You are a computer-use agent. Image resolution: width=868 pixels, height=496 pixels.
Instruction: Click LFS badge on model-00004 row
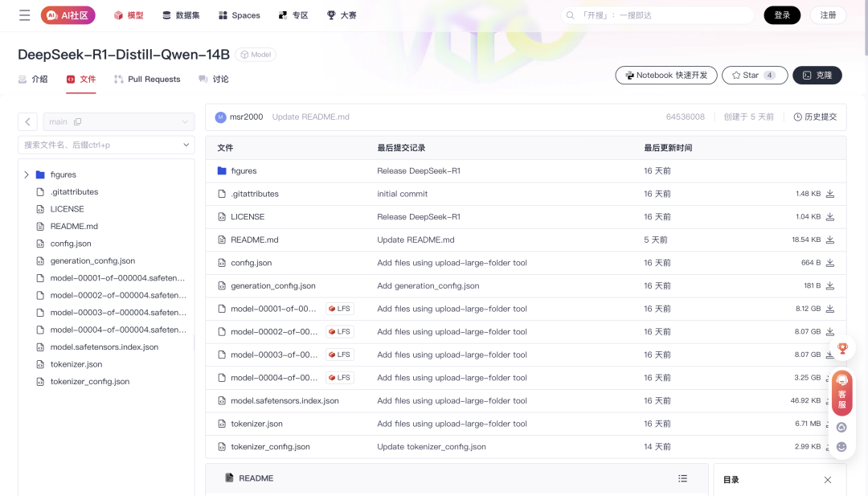(339, 378)
